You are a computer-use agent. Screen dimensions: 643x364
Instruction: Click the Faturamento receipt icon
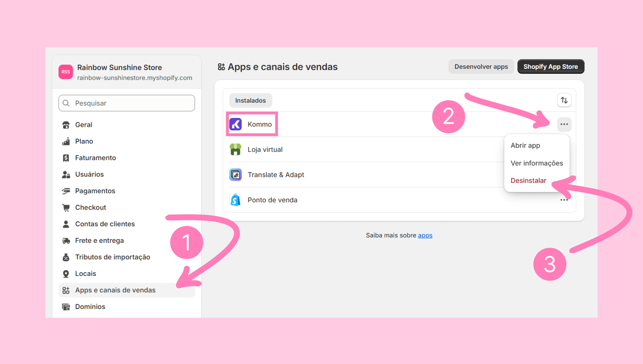66,158
